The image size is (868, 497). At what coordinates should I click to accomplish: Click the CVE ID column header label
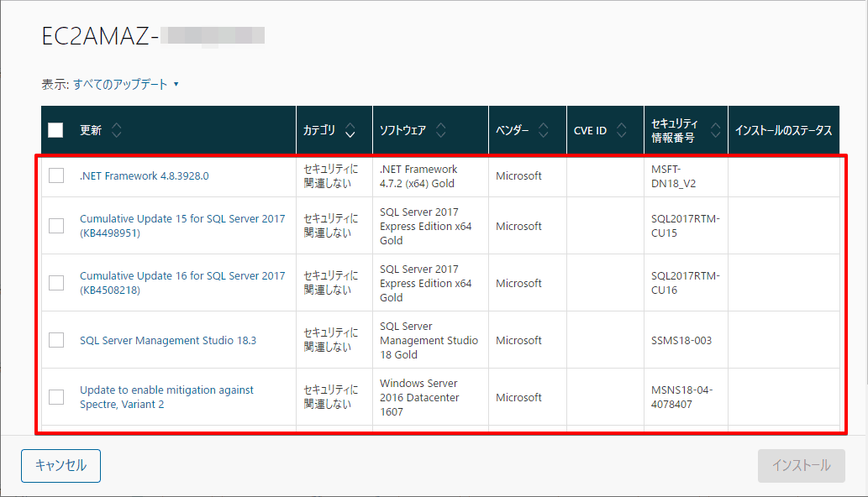(x=590, y=130)
